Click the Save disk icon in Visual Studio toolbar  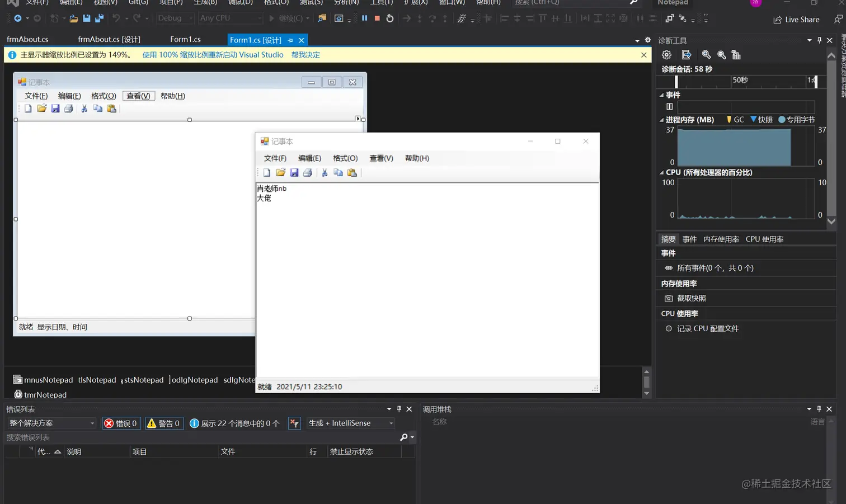pyautogui.click(x=86, y=18)
